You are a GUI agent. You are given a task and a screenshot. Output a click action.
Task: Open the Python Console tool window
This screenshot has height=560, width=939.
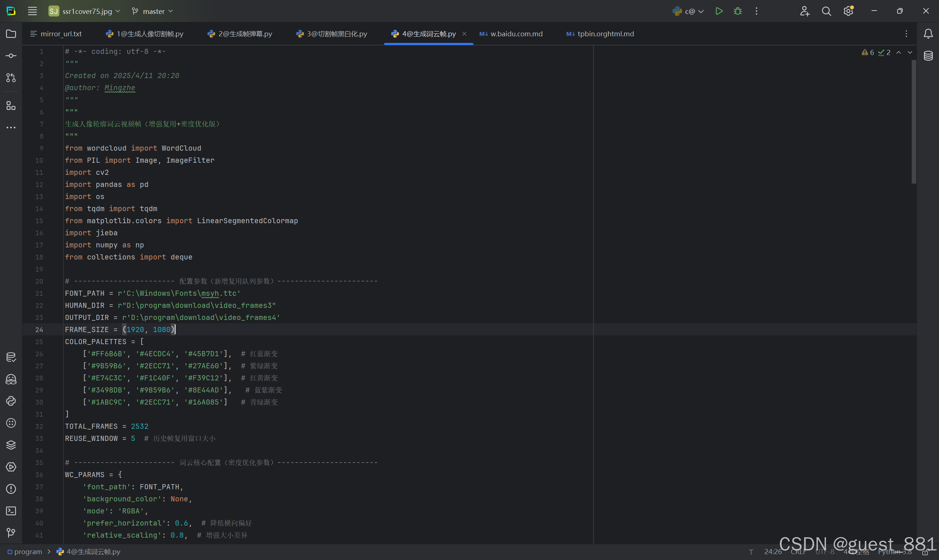point(11,401)
